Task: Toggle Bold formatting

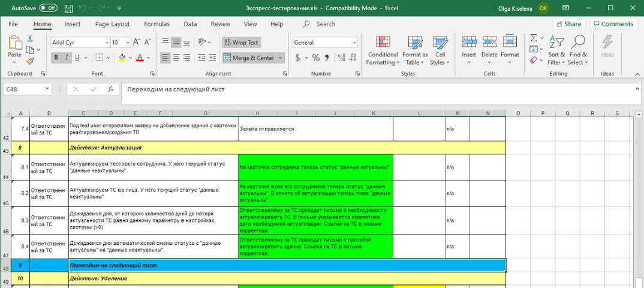Action: pos(56,58)
